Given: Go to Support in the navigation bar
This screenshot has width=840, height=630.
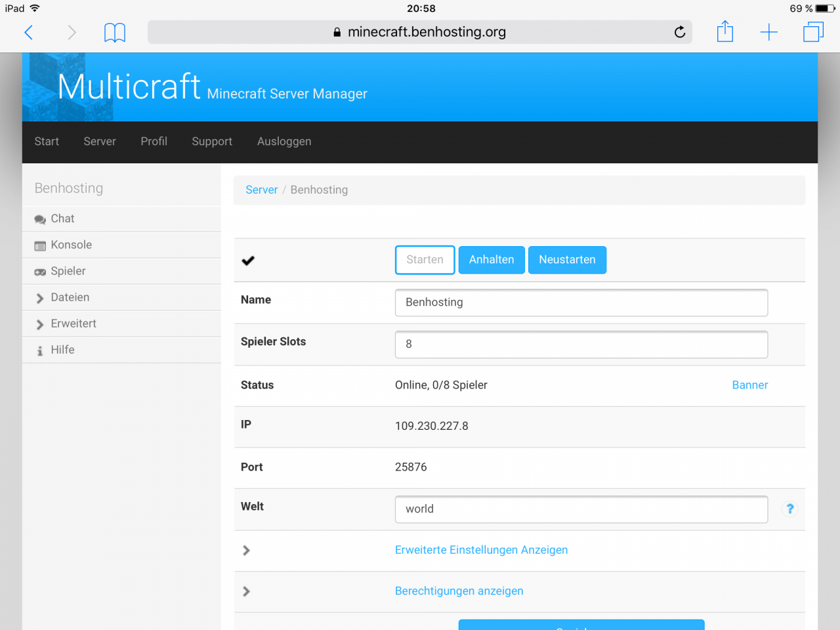Looking at the screenshot, I should pyautogui.click(x=212, y=142).
